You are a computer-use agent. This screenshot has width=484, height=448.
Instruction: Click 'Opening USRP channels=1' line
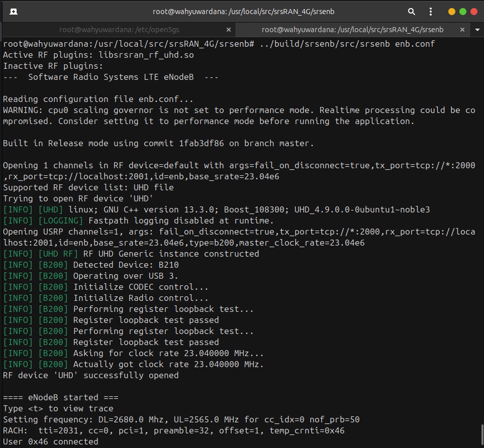(239, 237)
